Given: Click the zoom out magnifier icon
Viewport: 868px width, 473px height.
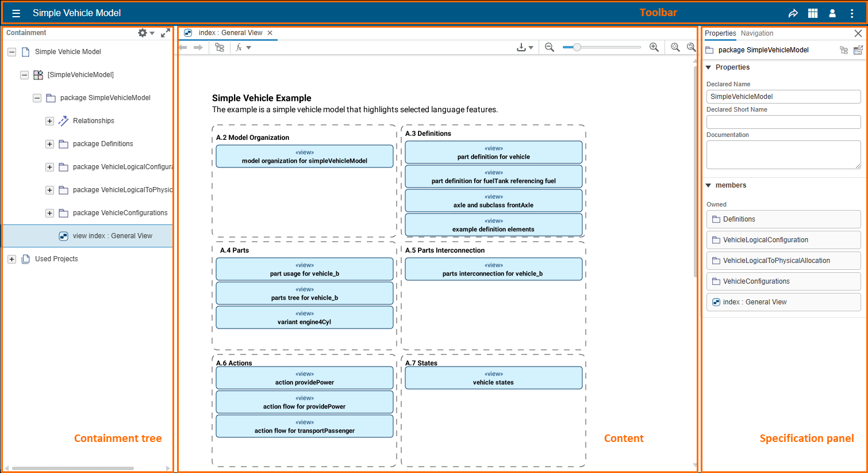Looking at the screenshot, I should pos(550,47).
